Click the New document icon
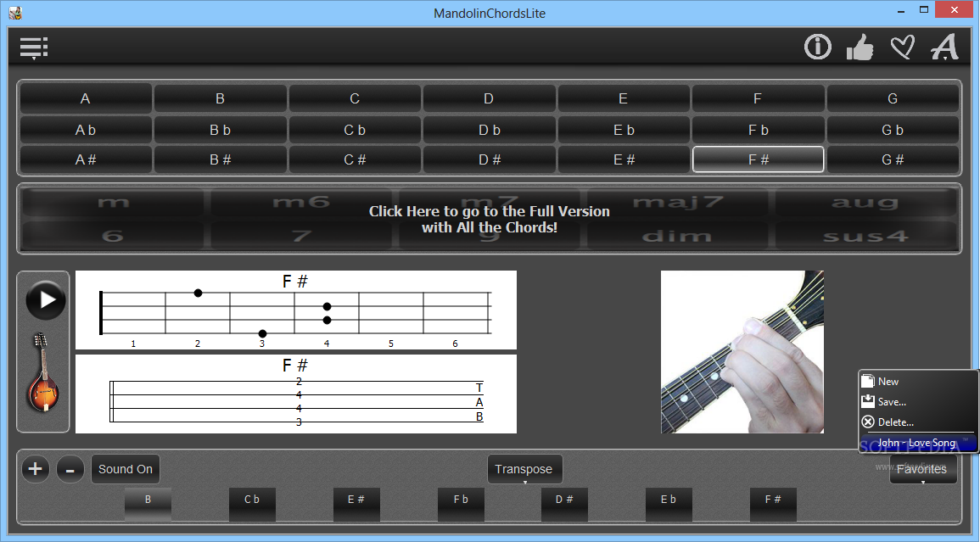The width and height of the screenshot is (980, 542). click(867, 381)
